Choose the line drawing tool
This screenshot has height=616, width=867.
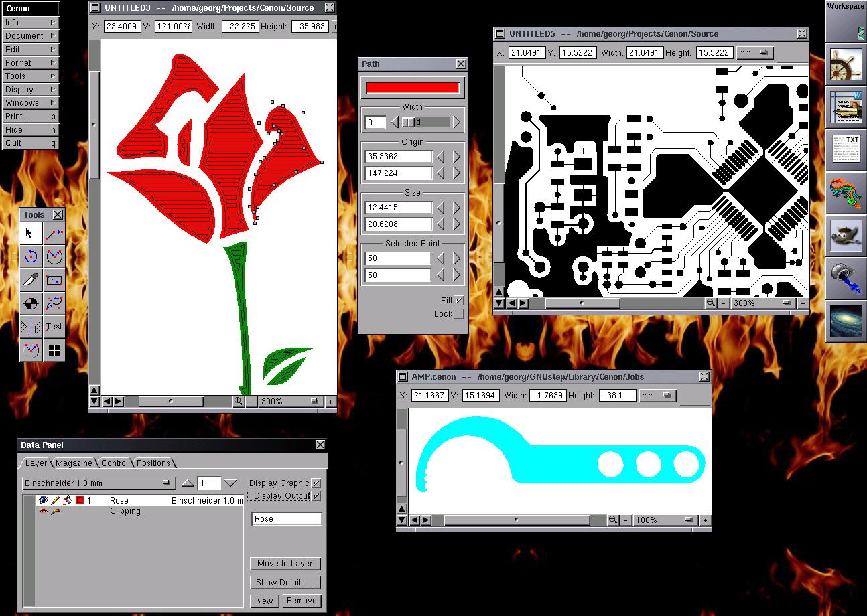pyautogui.click(x=54, y=234)
